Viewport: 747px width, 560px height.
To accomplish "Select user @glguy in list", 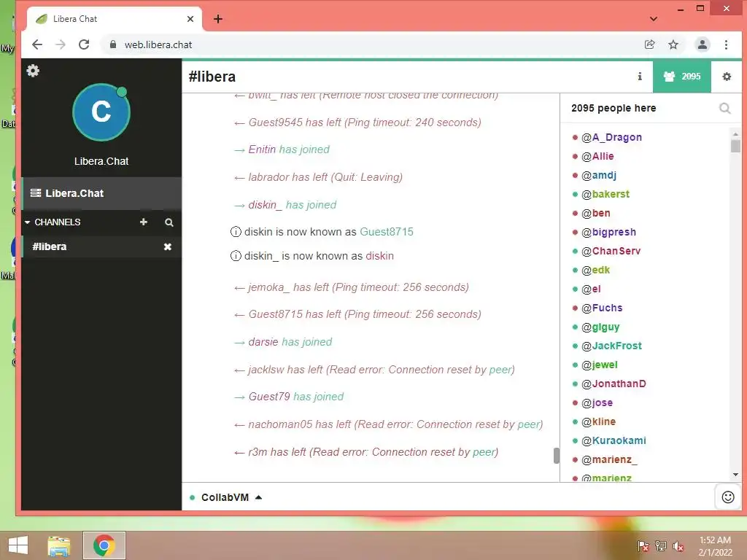I will pos(600,327).
